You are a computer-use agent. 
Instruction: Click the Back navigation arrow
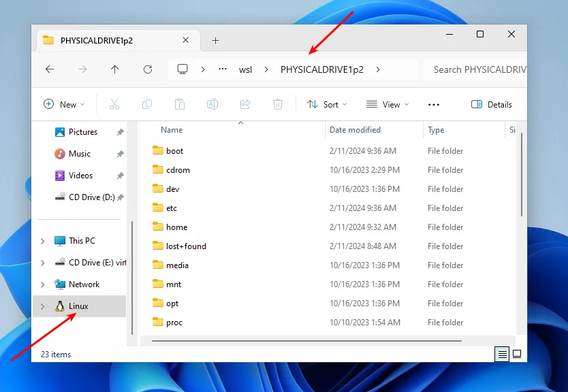click(49, 69)
